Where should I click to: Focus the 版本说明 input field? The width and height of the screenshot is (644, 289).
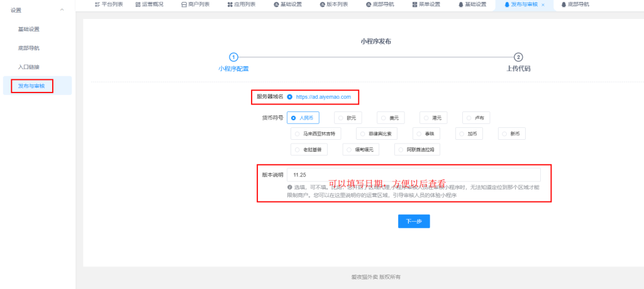tap(414, 174)
